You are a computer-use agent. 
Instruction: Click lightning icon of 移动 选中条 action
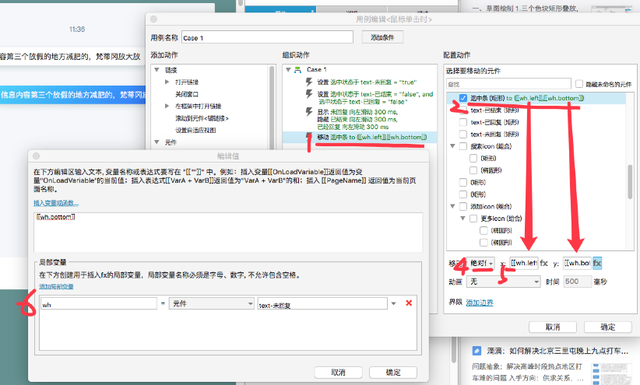pos(309,137)
